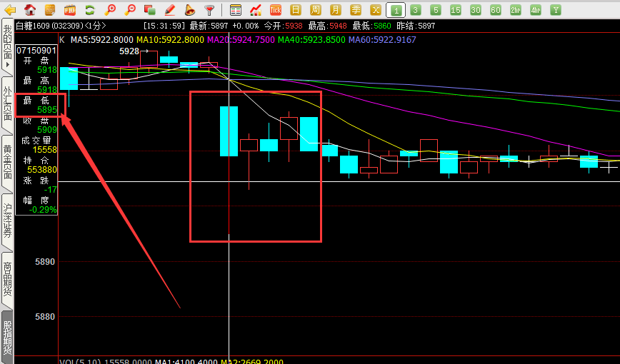Select the 15-minute period button
The width and height of the screenshot is (620, 364).
(456, 10)
